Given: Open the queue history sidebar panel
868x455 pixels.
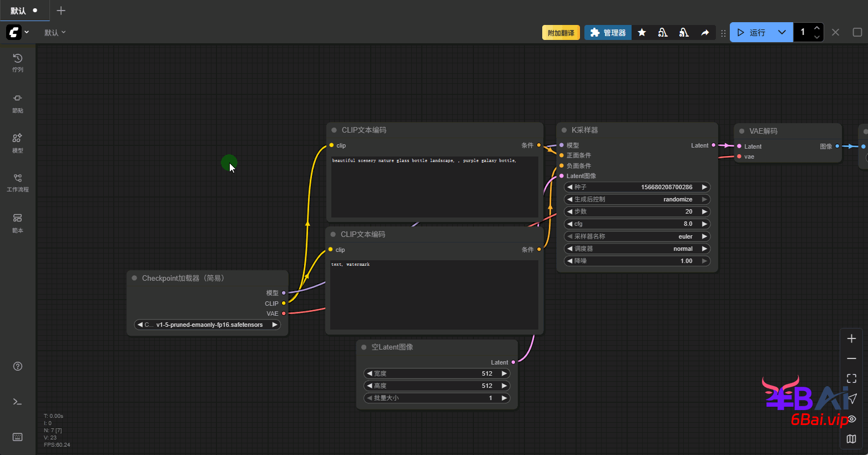Looking at the screenshot, I should coord(18,62).
